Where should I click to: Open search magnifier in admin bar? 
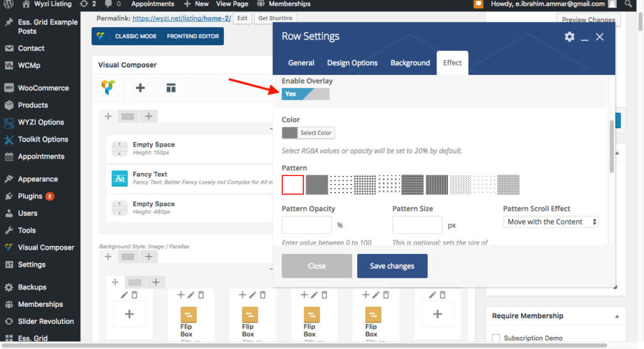[628, 4]
